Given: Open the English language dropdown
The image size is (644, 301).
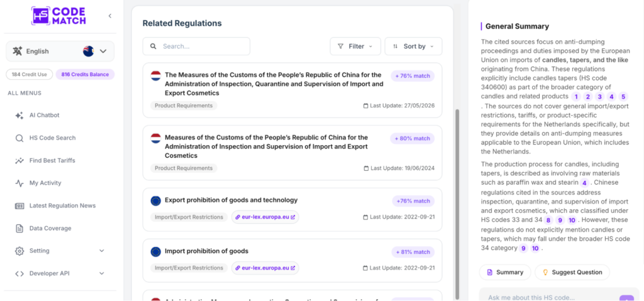Looking at the screenshot, I should pos(60,52).
